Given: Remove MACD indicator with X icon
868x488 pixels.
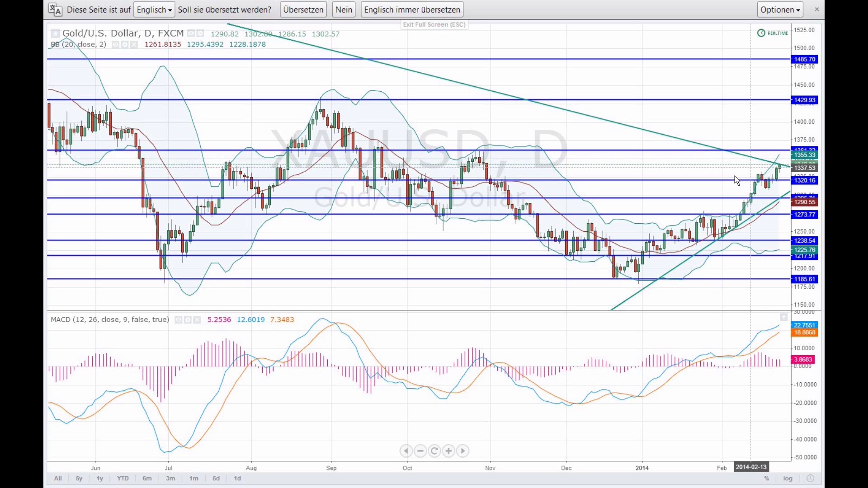Looking at the screenshot, I should point(197,320).
